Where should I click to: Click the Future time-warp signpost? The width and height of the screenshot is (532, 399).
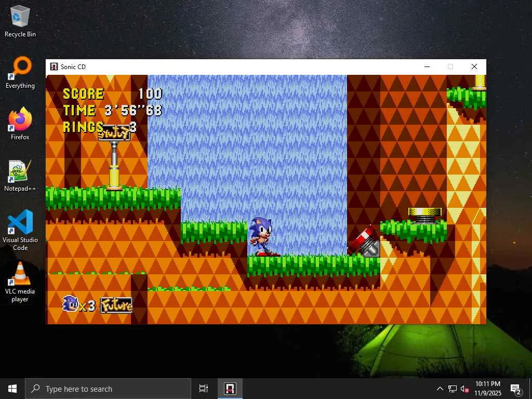114,157
